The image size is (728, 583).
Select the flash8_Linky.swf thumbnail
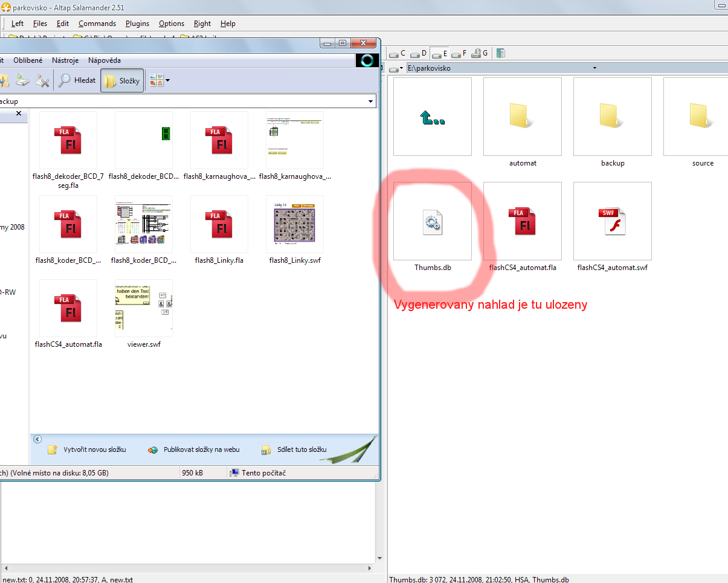coord(295,224)
